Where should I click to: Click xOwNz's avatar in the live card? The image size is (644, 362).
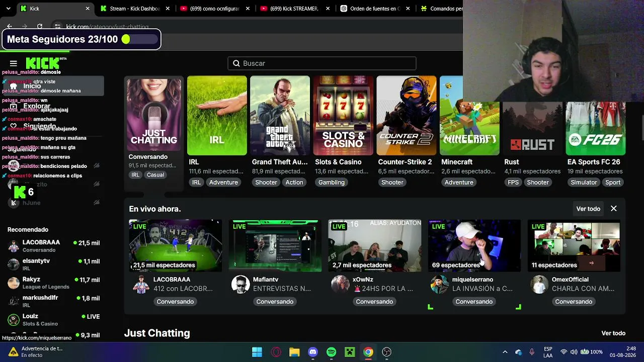(340, 285)
